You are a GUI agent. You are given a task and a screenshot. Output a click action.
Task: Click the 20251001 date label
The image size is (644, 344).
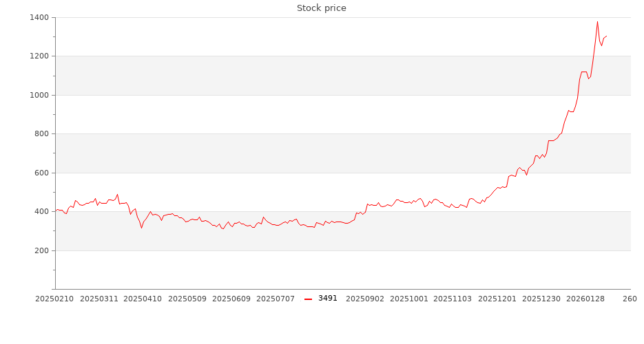409,299
